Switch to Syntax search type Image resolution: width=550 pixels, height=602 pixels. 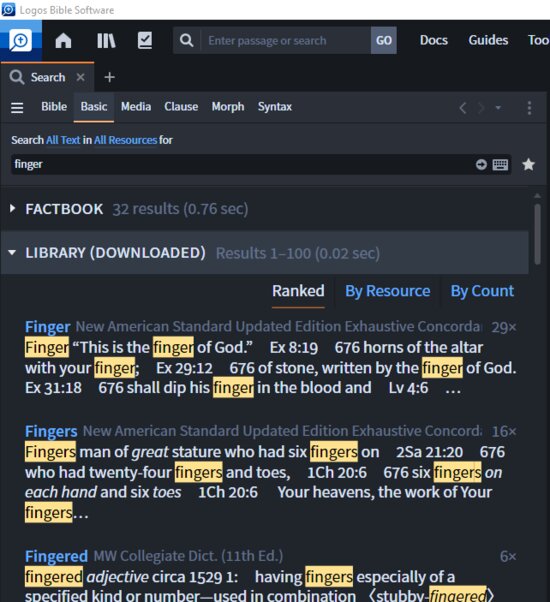[x=275, y=107]
